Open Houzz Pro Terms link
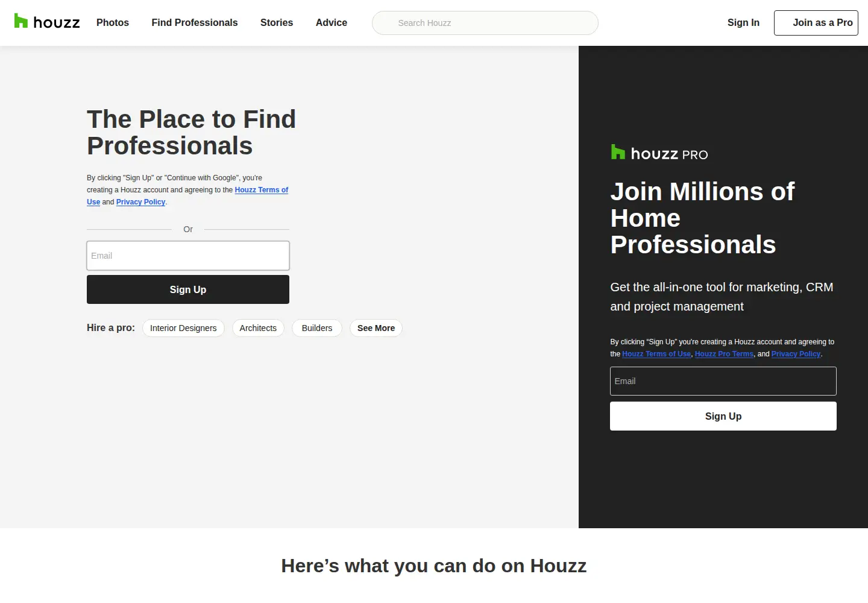This screenshot has height=603, width=868. click(x=724, y=354)
